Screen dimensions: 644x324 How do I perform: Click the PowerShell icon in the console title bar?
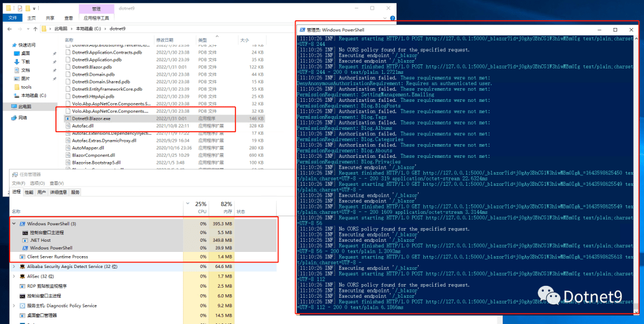[x=302, y=30]
